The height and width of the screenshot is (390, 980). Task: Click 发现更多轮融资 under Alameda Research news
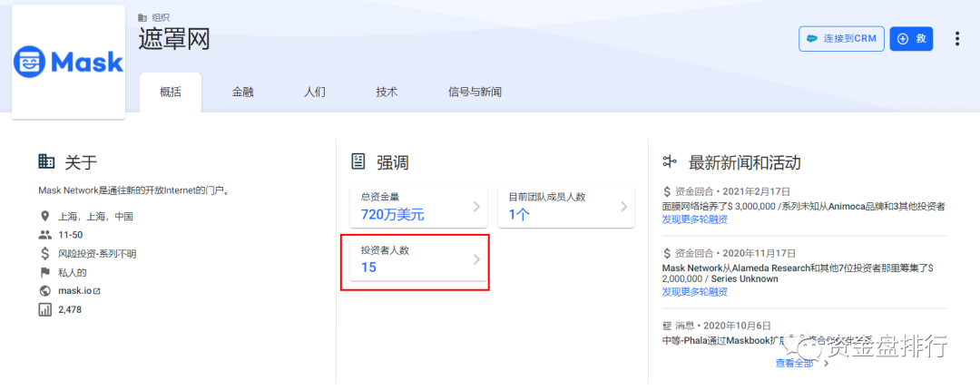point(694,292)
